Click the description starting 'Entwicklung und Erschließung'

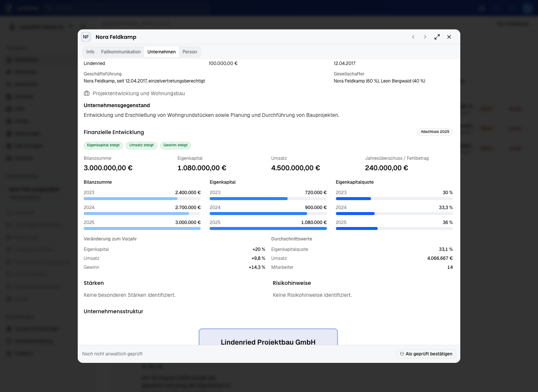(211, 115)
